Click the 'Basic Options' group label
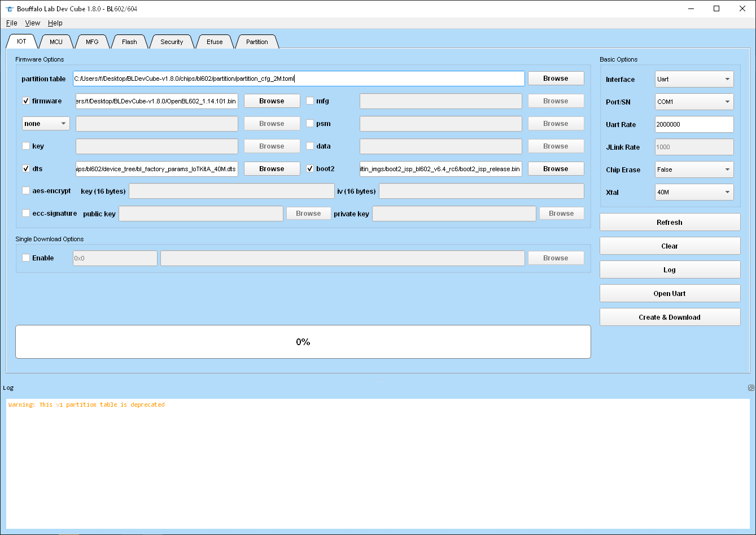This screenshot has height=535, width=756. tap(618, 59)
